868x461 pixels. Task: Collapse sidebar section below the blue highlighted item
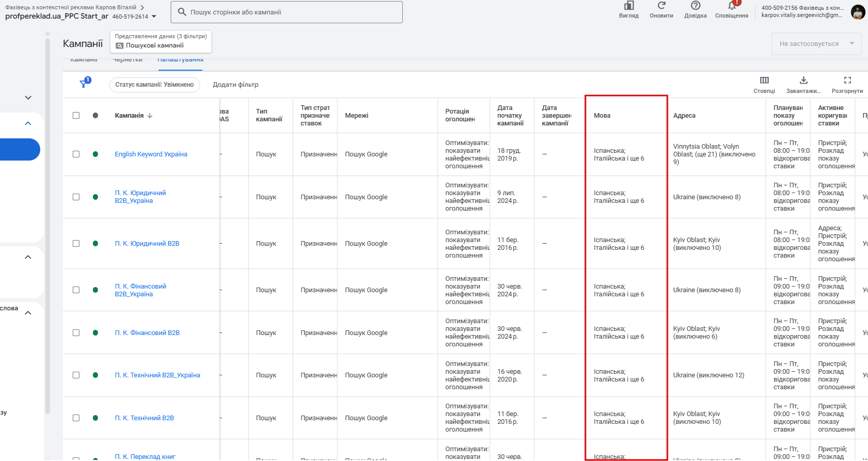tap(28, 257)
